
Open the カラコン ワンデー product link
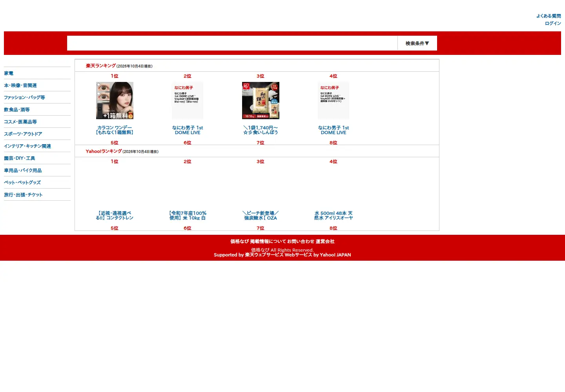pyautogui.click(x=115, y=130)
